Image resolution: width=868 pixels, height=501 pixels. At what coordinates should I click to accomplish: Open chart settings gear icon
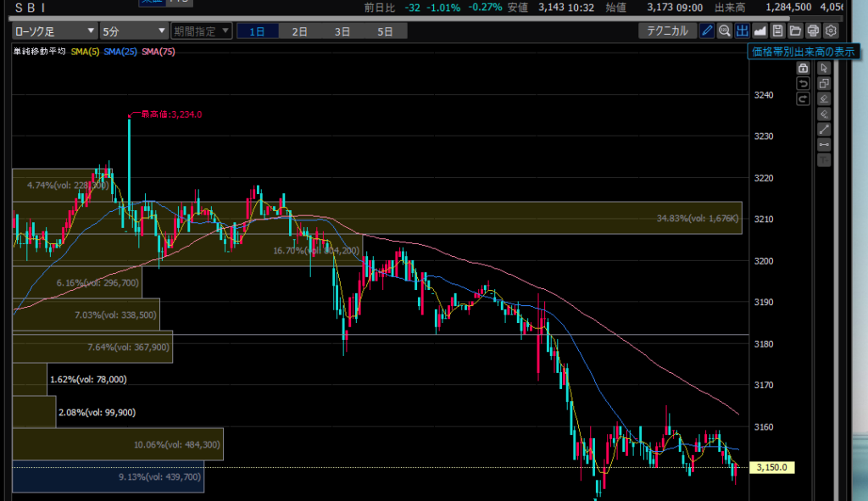point(831,31)
